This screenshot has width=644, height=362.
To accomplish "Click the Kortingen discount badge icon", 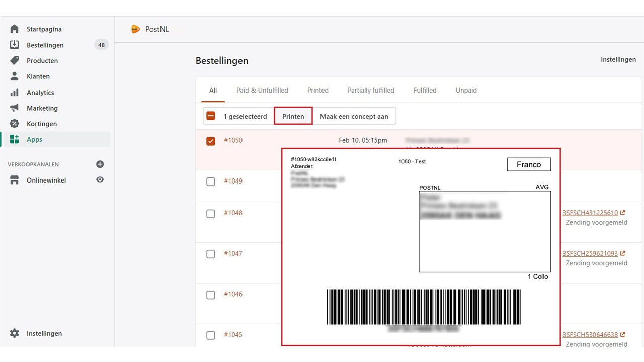I will (14, 124).
